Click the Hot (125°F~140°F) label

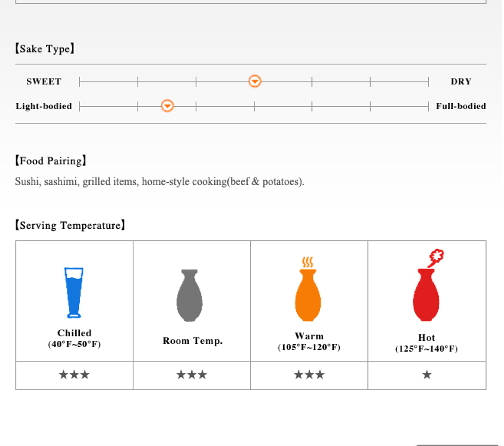point(427,343)
